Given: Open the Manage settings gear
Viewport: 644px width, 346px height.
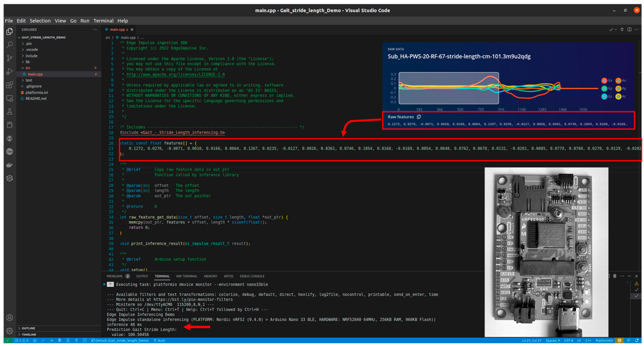Looking at the screenshot, I should coord(10,331).
